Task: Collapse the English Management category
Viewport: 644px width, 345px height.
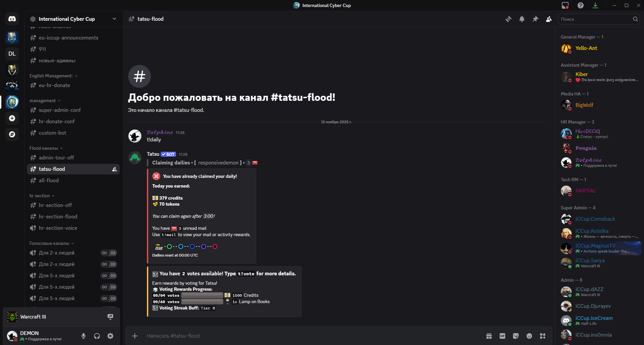Action: coord(53,76)
